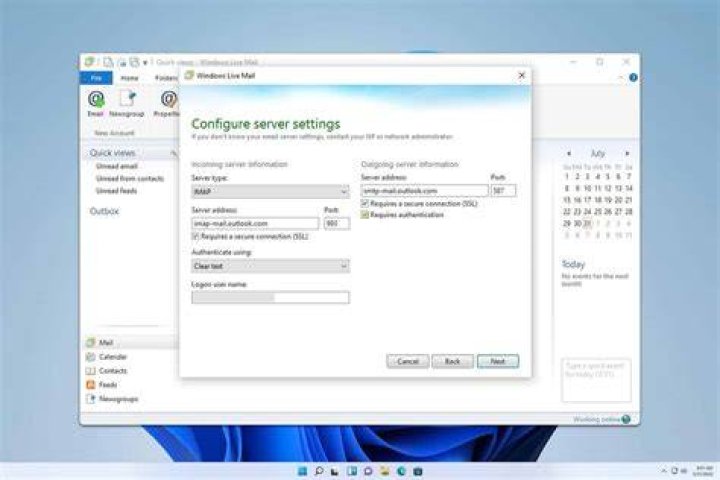Click the Back button
720x480 pixels.
coord(452,361)
